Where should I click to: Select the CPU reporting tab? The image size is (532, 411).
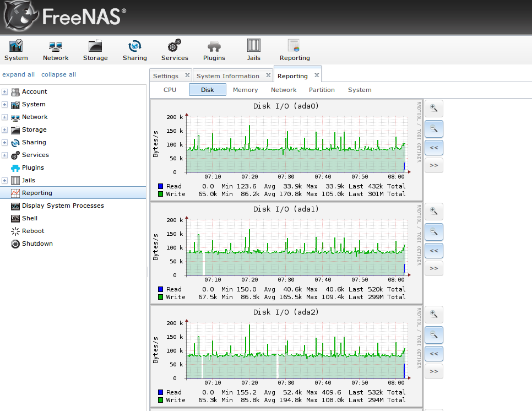(170, 90)
